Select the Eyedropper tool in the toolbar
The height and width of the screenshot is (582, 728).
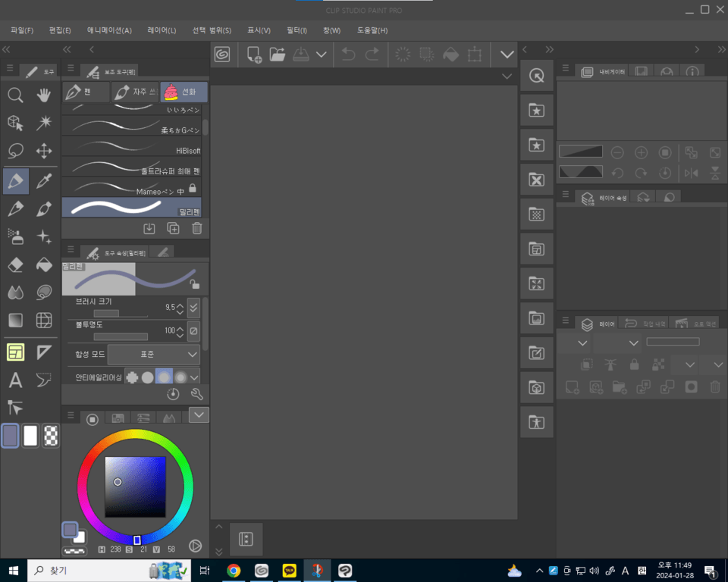pos(43,181)
